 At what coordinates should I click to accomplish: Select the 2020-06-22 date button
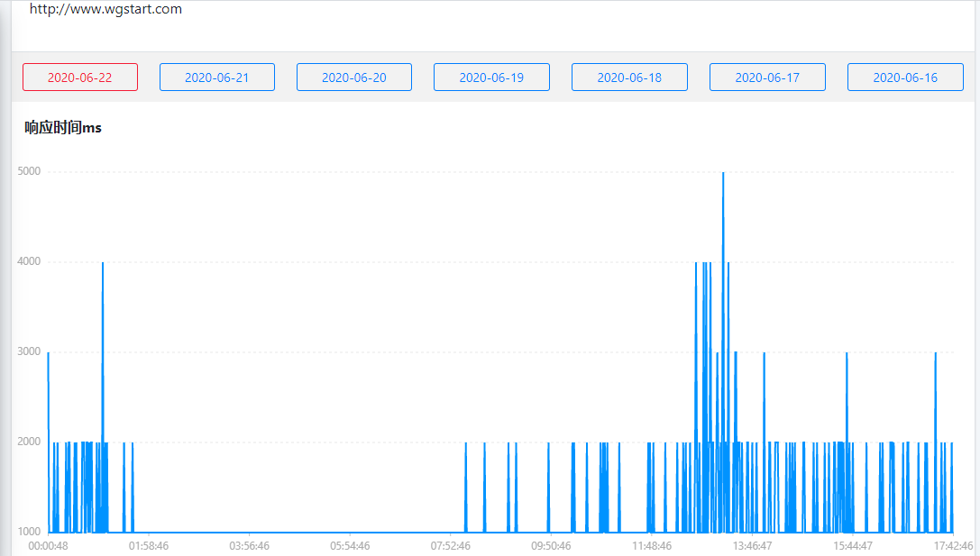80,77
